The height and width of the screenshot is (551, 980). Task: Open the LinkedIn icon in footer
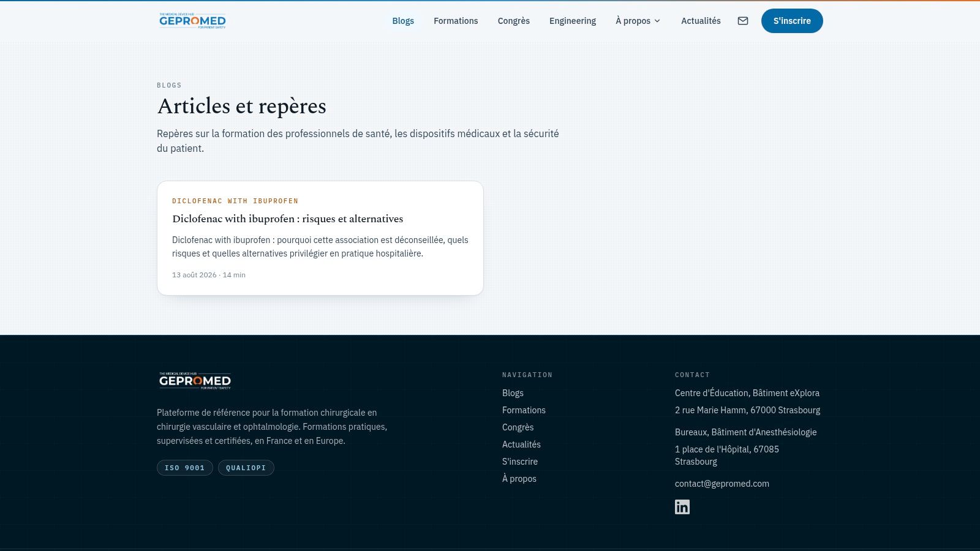pos(682,507)
